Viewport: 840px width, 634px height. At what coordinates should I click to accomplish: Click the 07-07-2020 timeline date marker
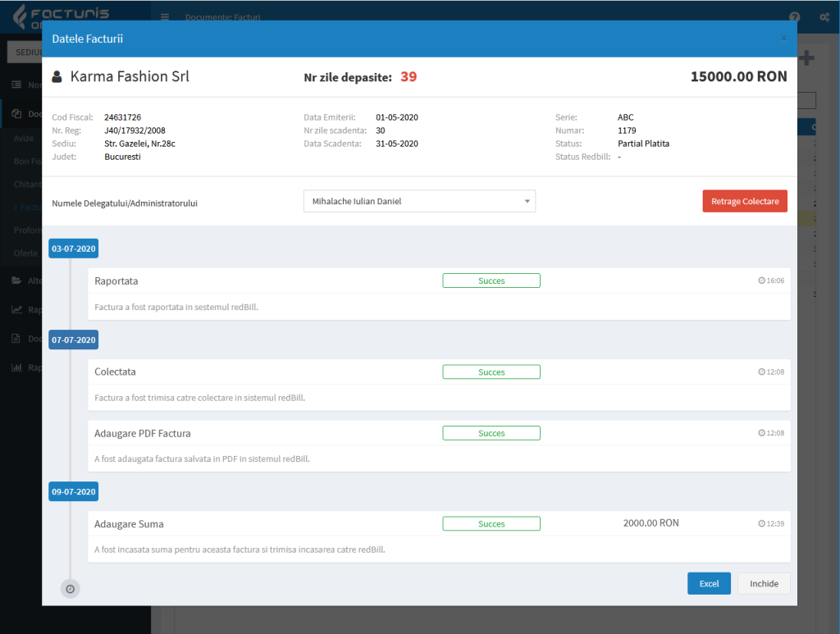[74, 340]
